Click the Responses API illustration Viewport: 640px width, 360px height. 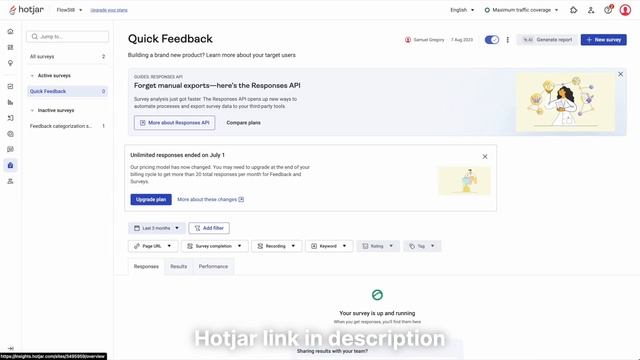point(566,102)
